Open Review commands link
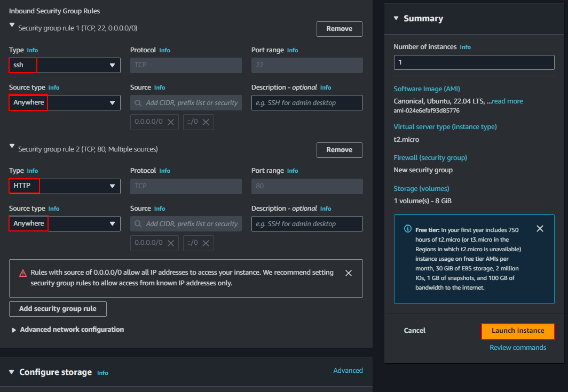This screenshot has width=568, height=392. 518,348
